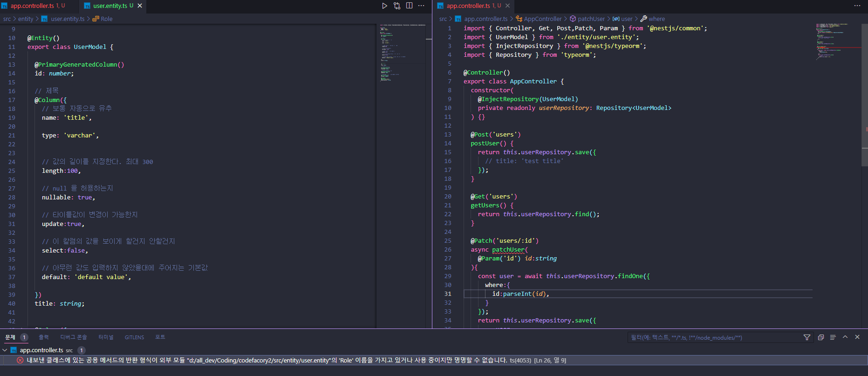The image size is (868, 376).
Task: Click src in the right breadcrumb
Action: point(443,19)
